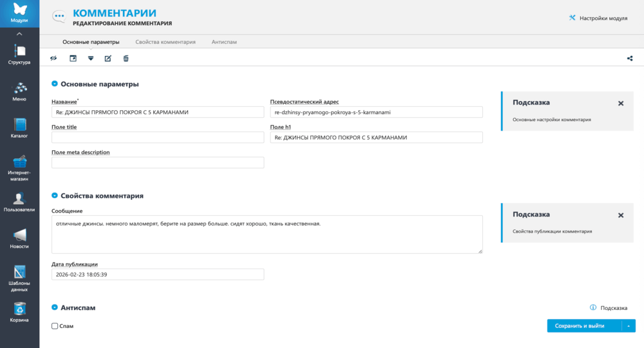Toggle the Спам checkbox
The image size is (644, 348).
tap(55, 326)
